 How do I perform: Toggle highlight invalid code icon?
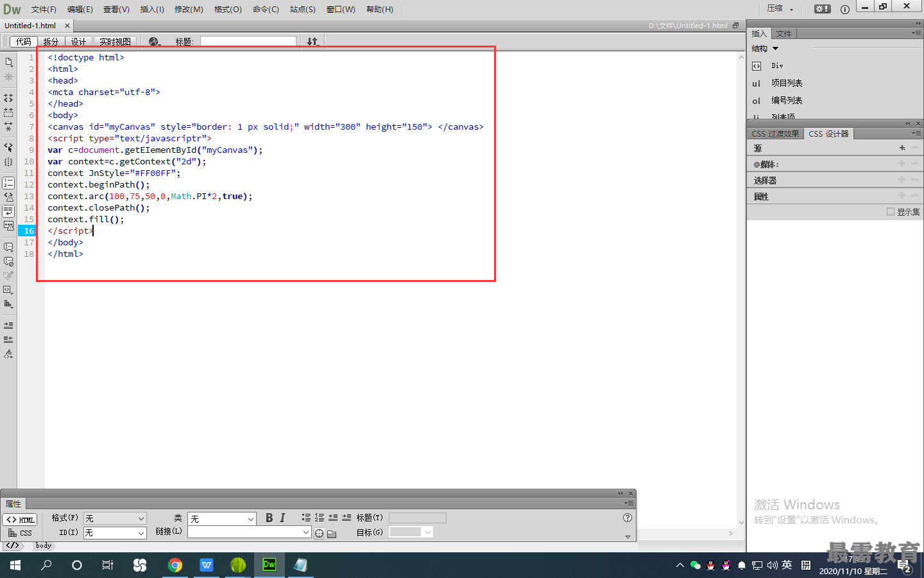tap(8, 197)
